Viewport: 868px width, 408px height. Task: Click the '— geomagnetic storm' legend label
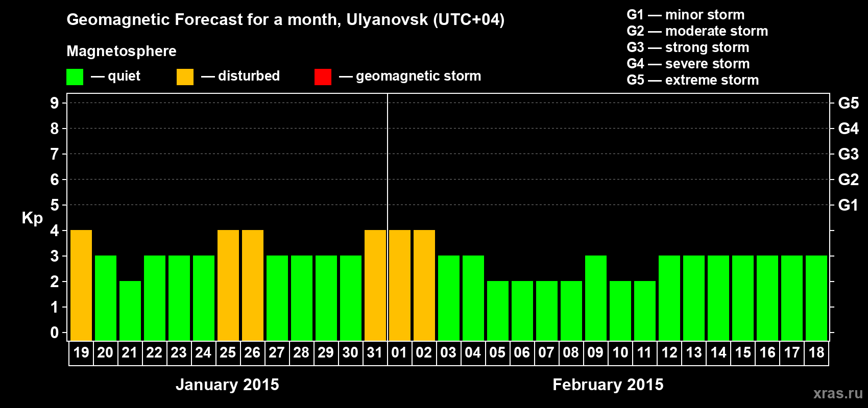click(410, 76)
